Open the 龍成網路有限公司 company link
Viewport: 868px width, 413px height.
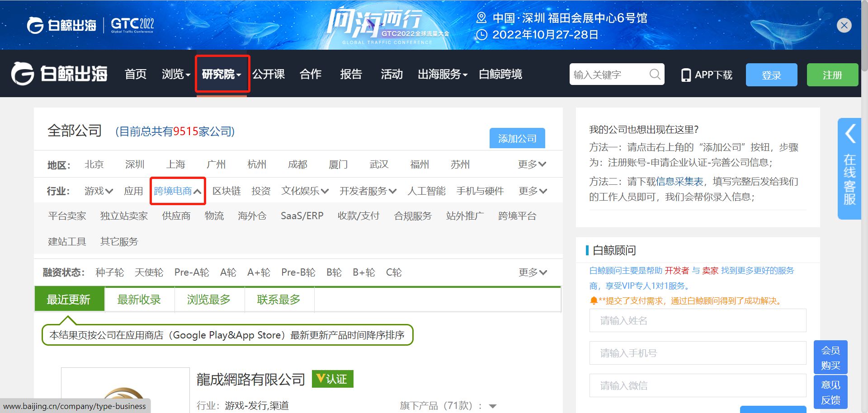(250, 379)
